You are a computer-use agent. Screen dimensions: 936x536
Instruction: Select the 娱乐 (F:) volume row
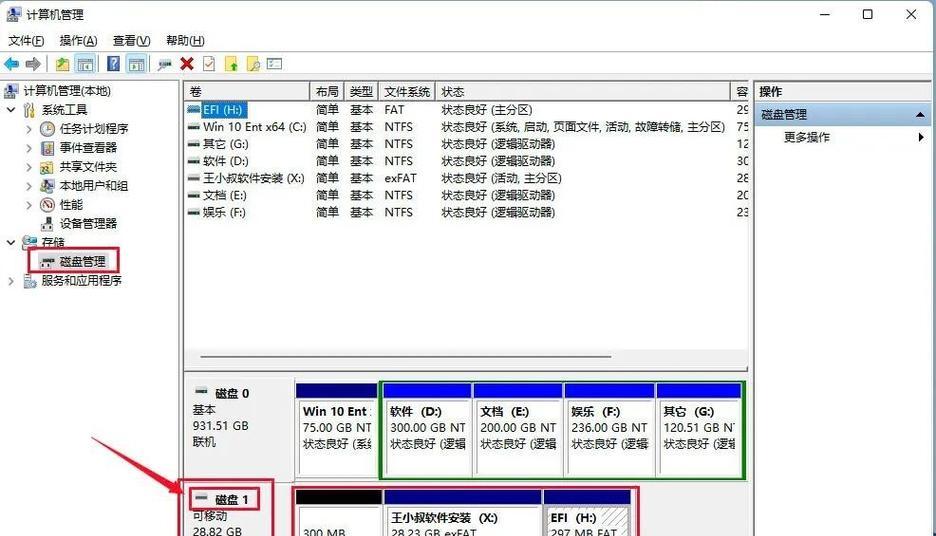point(466,212)
